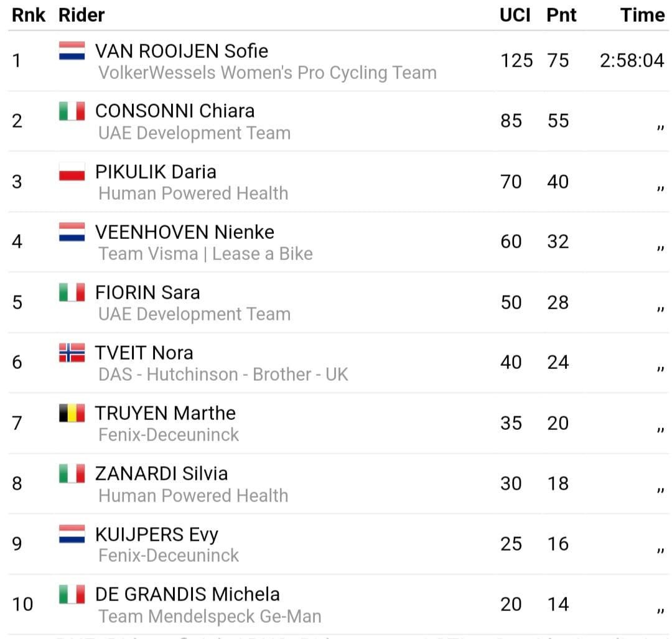Open Team Visma | Lease a Bike link
672x639 pixels.
(x=205, y=254)
